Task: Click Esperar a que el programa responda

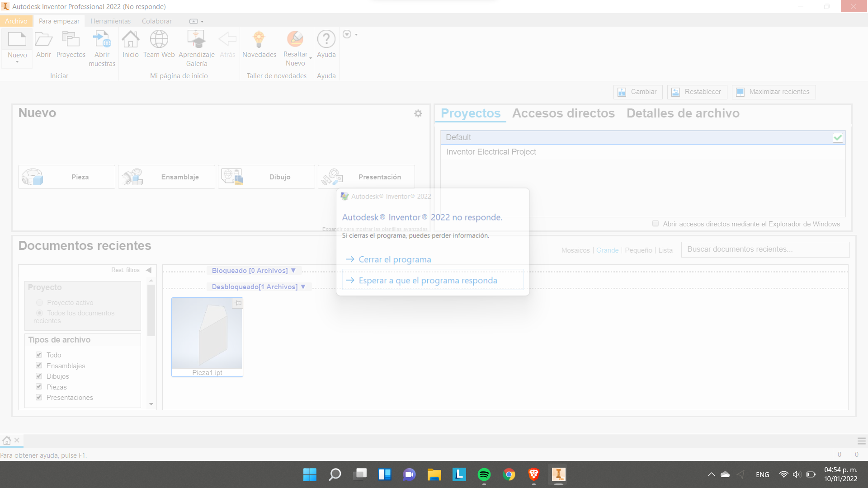Action: pyautogui.click(x=427, y=280)
